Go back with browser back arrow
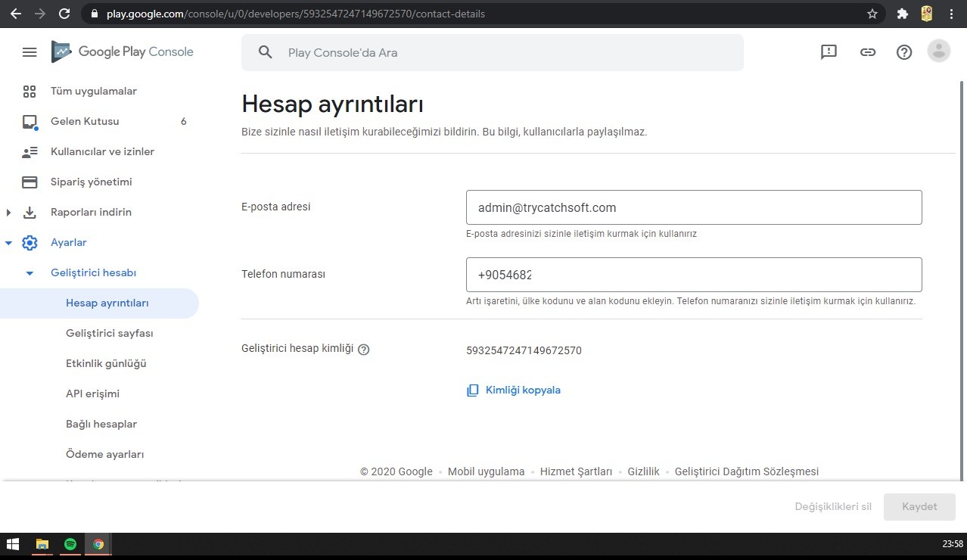This screenshot has height=560, width=967. 16,14
